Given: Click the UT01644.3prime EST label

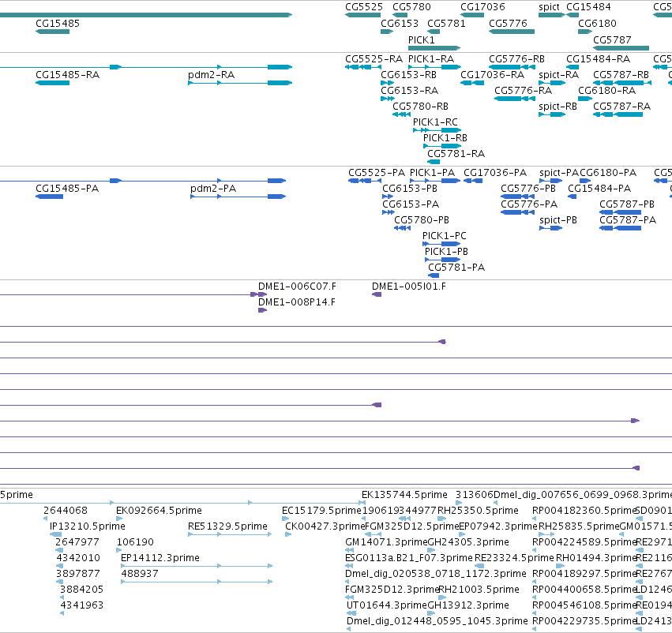Looking at the screenshot, I should pos(387,605).
